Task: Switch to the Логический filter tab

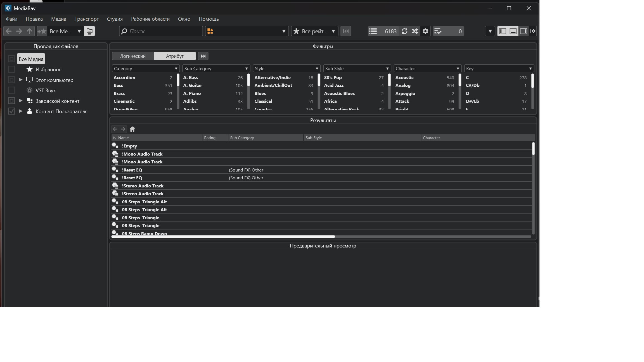Action: (x=133, y=56)
